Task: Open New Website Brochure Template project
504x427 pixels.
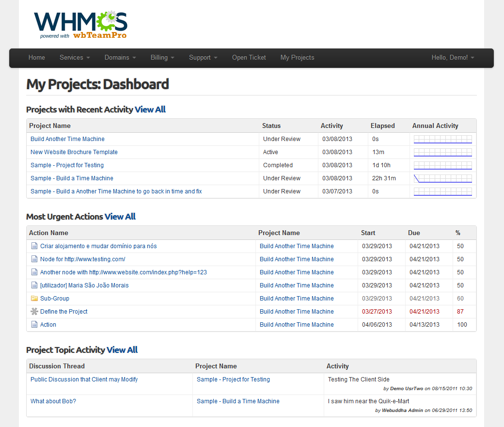Action: coord(74,152)
